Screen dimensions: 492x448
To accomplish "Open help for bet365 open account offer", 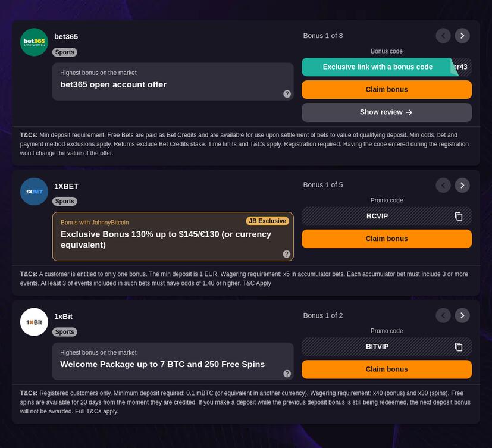I will (x=287, y=93).
